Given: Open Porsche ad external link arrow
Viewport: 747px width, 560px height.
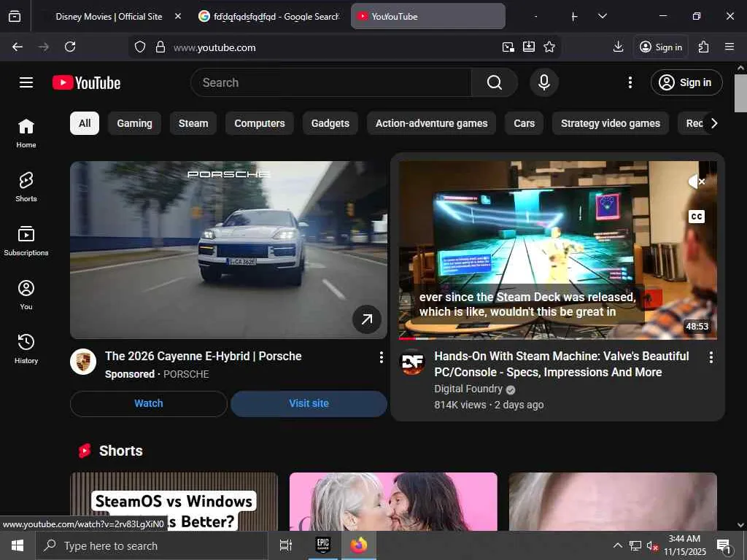Looking at the screenshot, I should [367, 319].
